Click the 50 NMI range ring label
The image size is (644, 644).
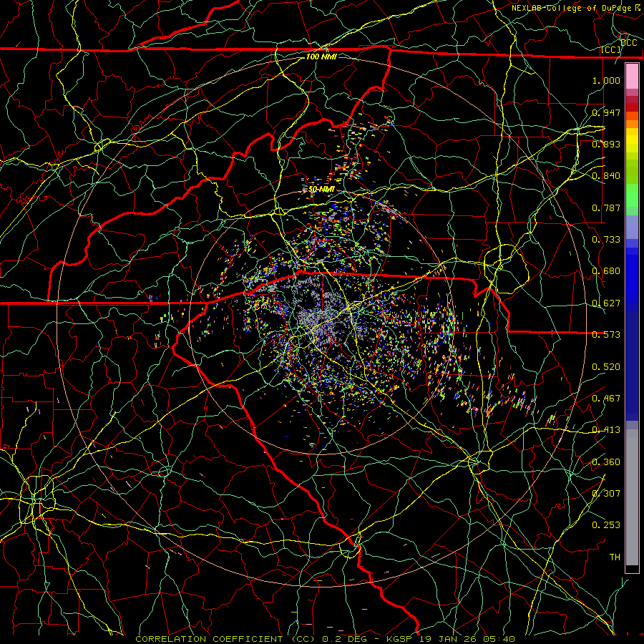click(321, 189)
